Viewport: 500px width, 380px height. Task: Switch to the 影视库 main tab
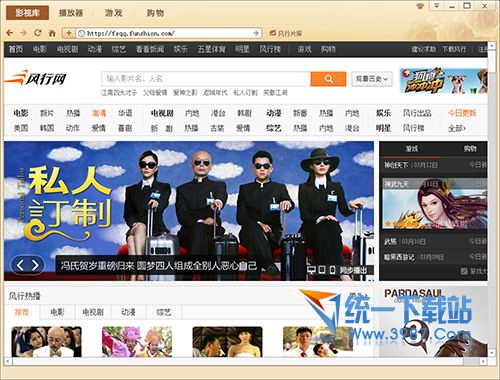pyautogui.click(x=27, y=13)
